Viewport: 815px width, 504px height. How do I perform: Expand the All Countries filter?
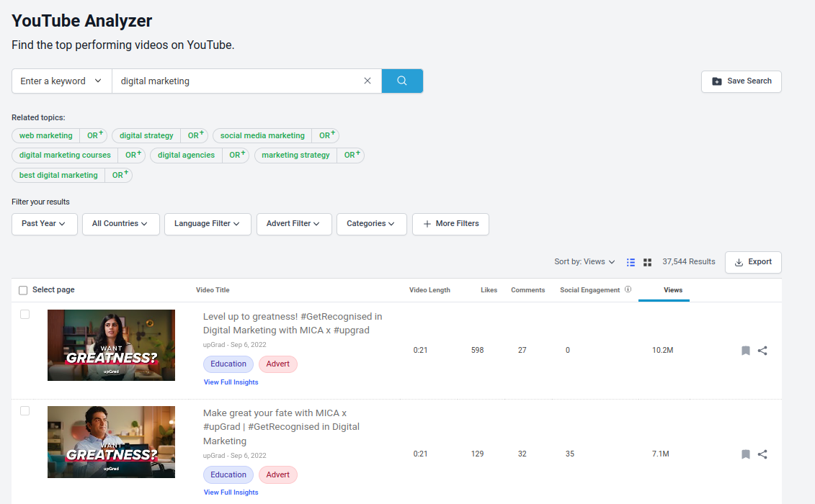tap(120, 224)
